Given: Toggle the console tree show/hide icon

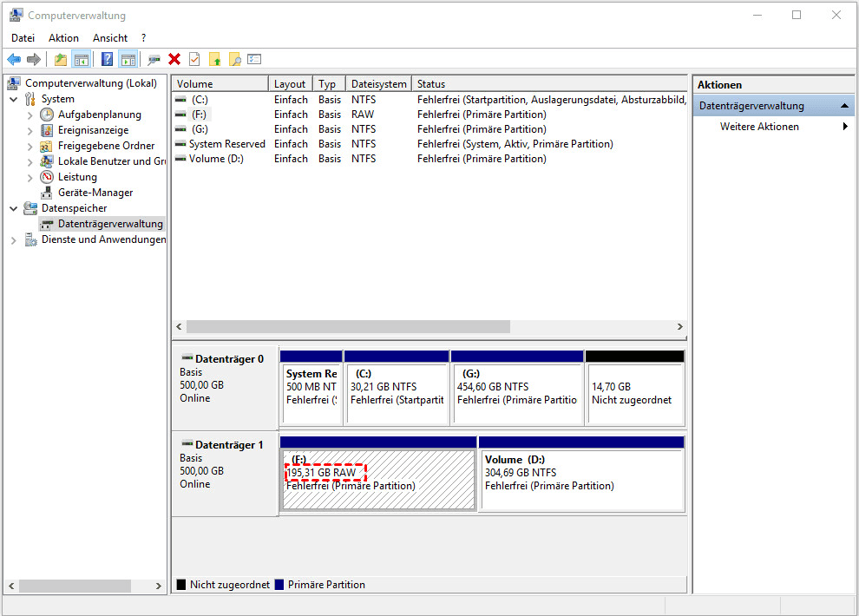Looking at the screenshot, I should (x=81, y=59).
